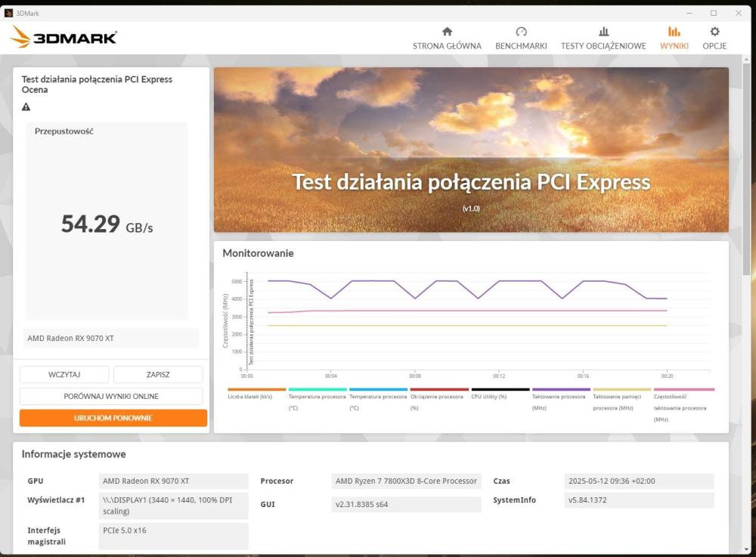Click the warning triangle under Ocena
This screenshot has width=756, height=557.
(26, 107)
